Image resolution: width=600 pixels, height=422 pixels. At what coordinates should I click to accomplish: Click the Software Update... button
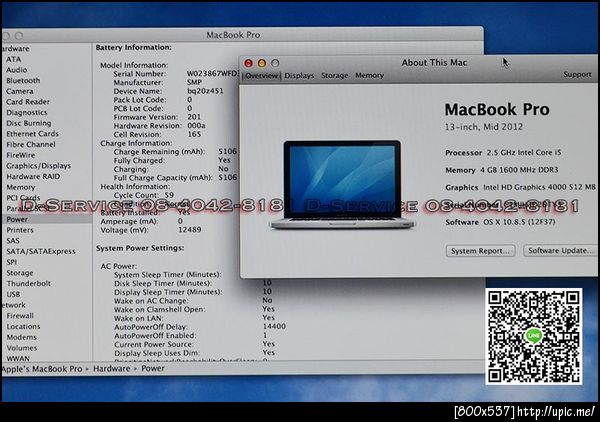[x=560, y=251]
